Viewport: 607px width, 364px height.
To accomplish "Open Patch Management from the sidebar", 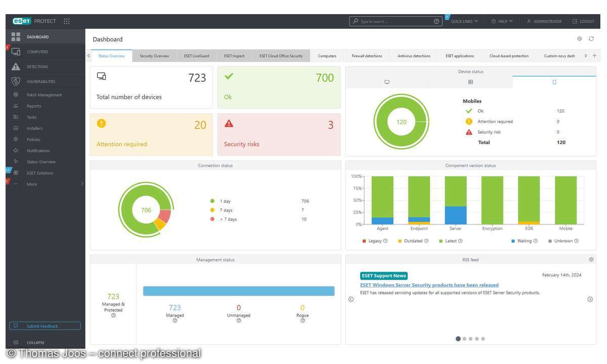I will tap(44, 95).
